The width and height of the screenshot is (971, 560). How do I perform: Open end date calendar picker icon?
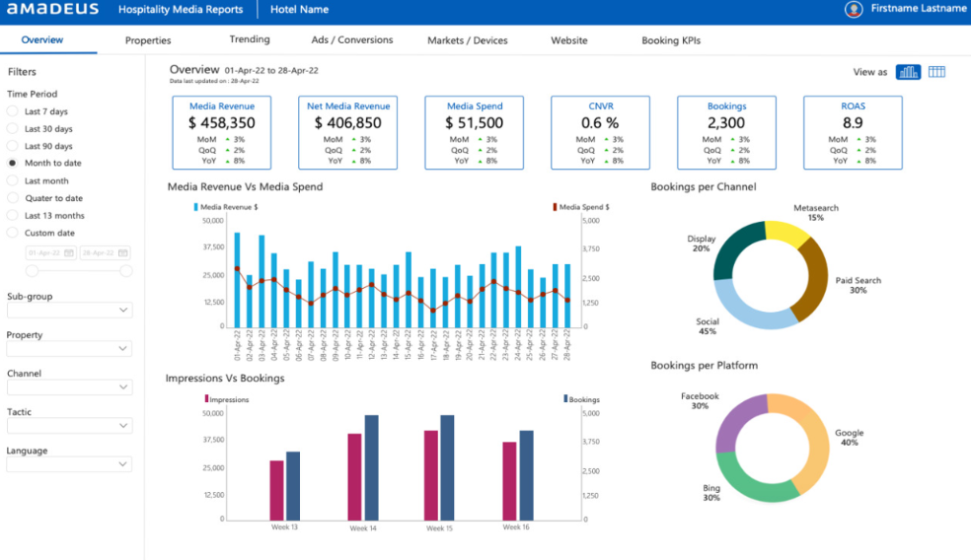122,252
